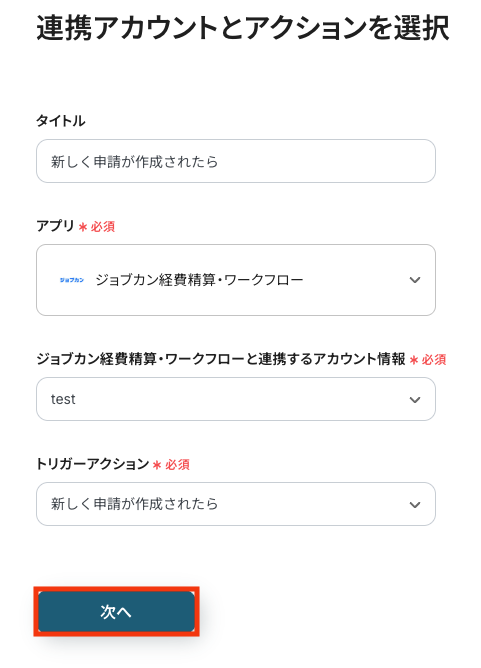481x668 pixels.
Task: Click the タイトル field label
Action: pos(60,121)
